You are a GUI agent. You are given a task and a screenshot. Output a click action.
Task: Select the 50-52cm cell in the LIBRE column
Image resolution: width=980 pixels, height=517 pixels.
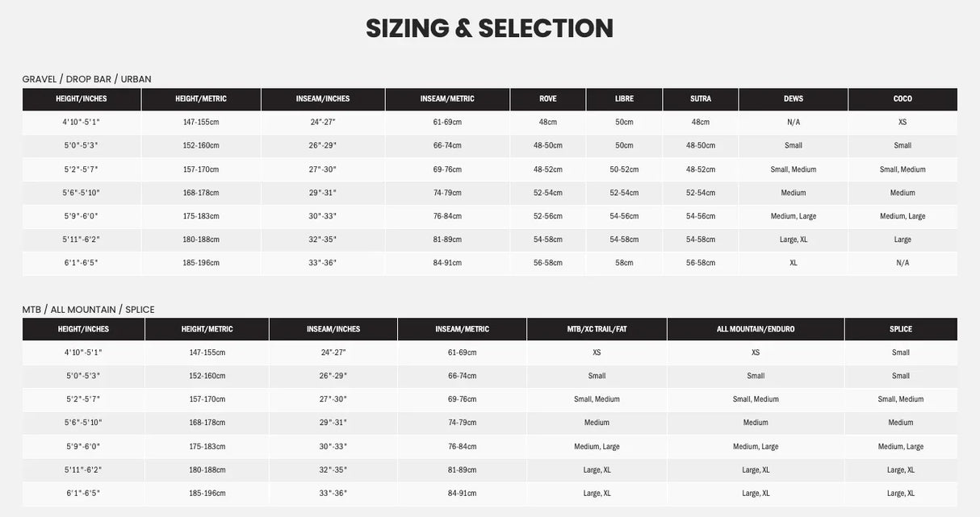(624, 169)
